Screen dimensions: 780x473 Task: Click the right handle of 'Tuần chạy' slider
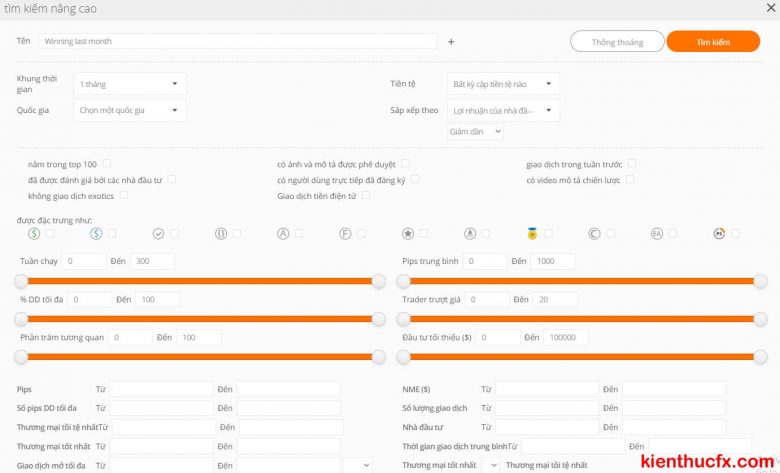point(378,282)
